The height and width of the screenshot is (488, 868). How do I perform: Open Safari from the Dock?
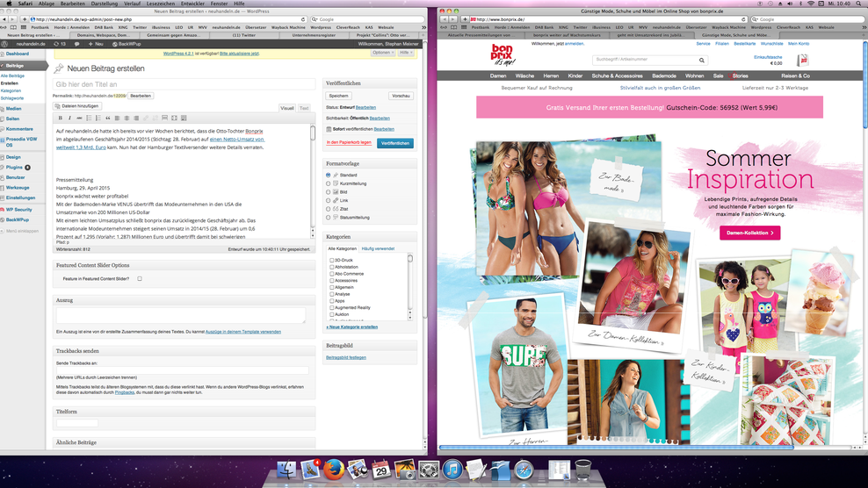(x=524, y=470)
